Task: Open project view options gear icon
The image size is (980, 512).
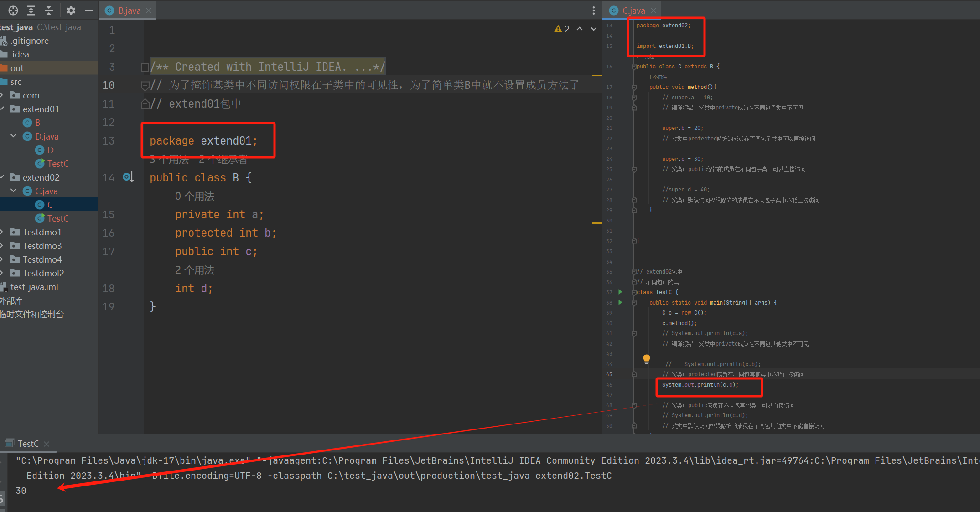Action: 71,10
